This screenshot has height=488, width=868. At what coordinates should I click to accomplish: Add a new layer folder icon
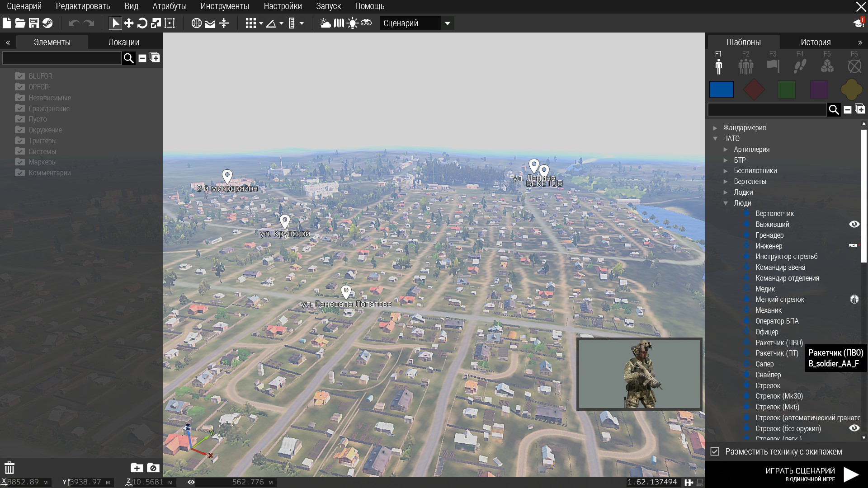pos(137,468)
